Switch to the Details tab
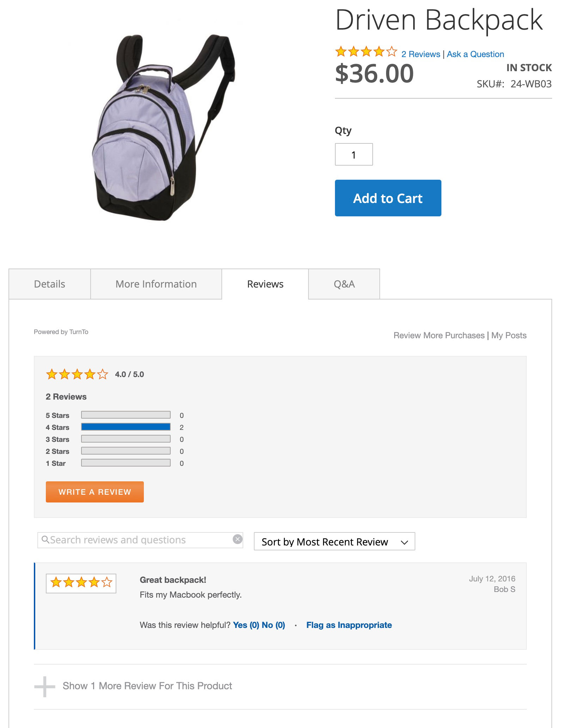 [50, 284]
